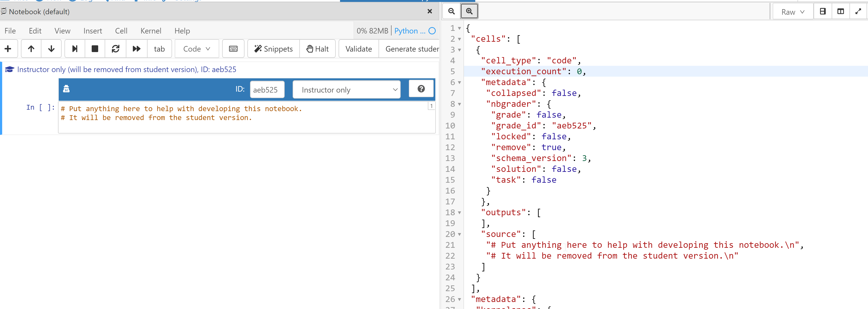Insert a new cell with the plus icon
Screen dimensions: 868x309
tap(8, 49)
